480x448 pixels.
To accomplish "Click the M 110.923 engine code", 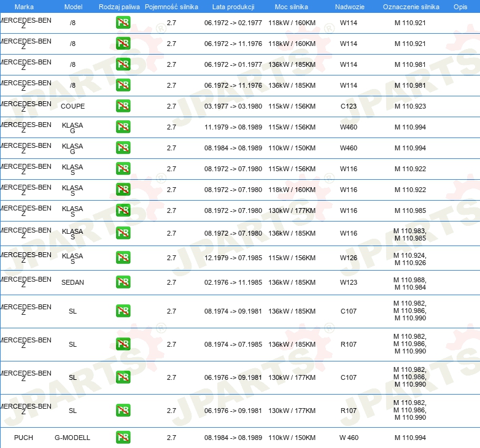I will 409,106.
